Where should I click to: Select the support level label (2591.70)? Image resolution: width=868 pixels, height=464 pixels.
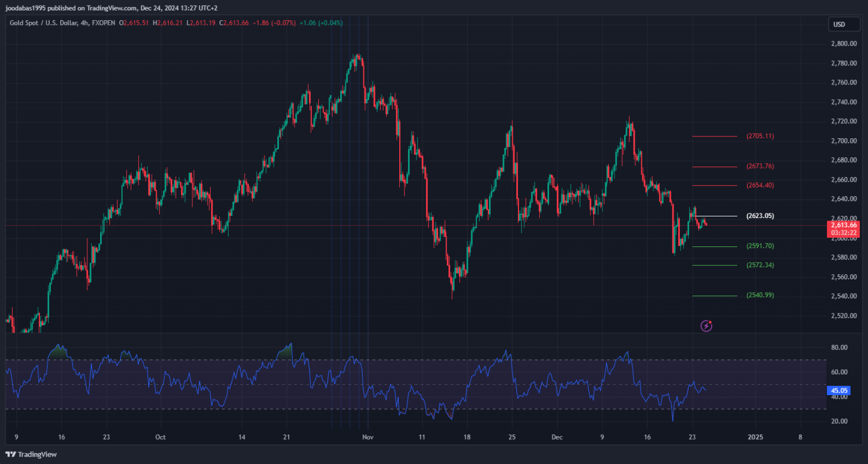pos(760,246)
